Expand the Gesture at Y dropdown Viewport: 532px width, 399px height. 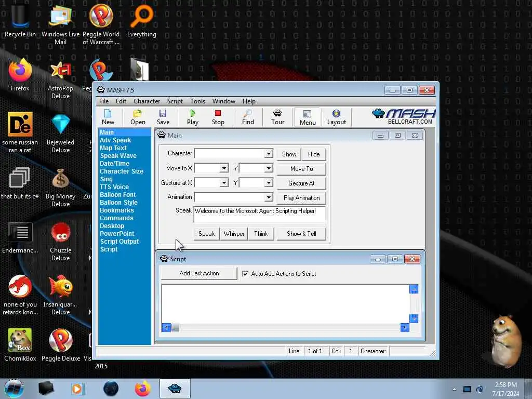click(x=269, y=183)
